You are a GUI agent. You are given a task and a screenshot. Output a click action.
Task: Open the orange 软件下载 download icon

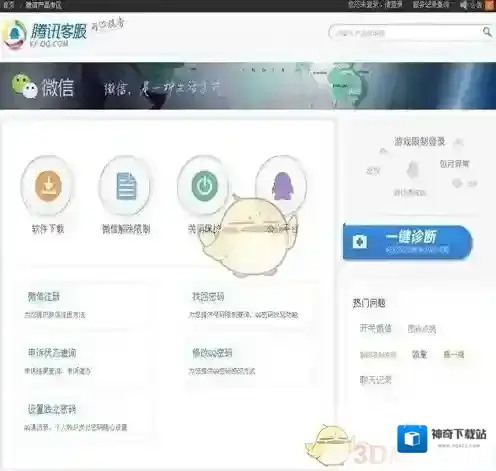[x=48, y=186]
